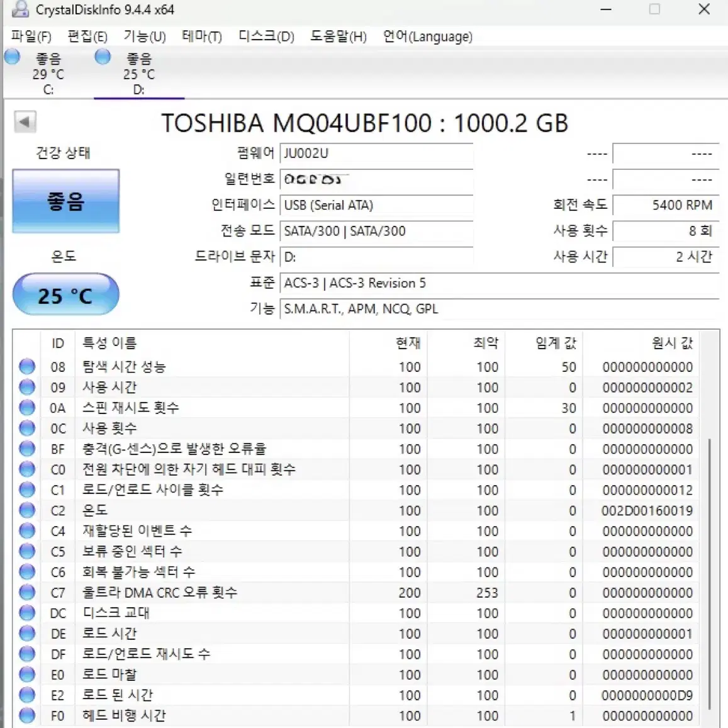Click the 좋음 health status button
The height and width of the screenshot is (728, 728).
click(x=66, y=201)
